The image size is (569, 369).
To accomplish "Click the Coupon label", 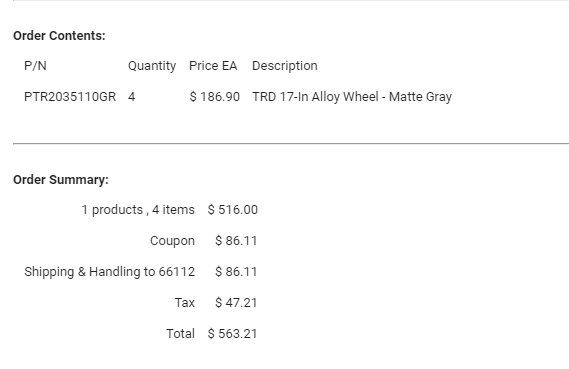I will pos(172,241).
